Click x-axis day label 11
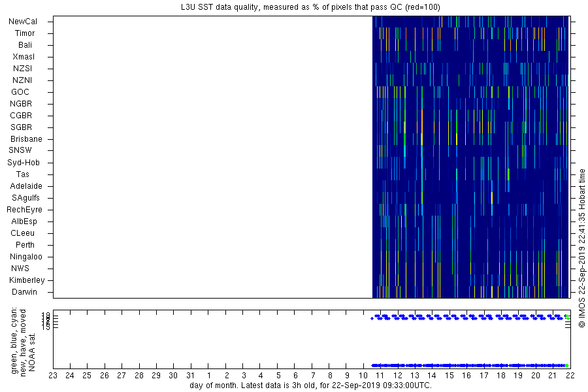The width and height of the screenshot is (588, 392). click(x=380, y=376)
